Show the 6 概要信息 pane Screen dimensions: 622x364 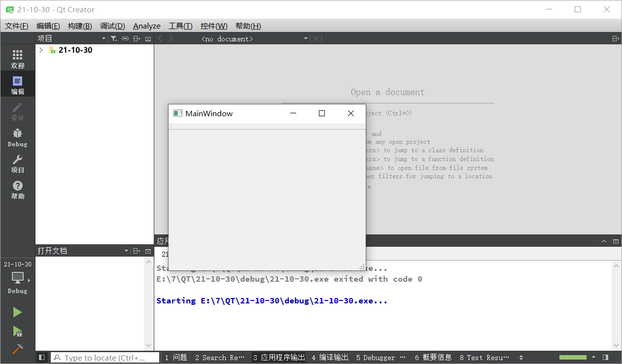[433, 358]
